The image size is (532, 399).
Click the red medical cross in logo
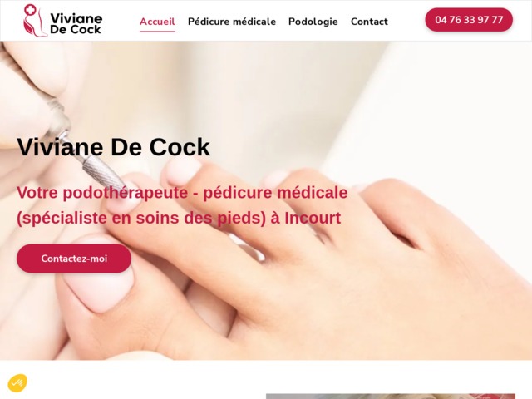point(31,9)
